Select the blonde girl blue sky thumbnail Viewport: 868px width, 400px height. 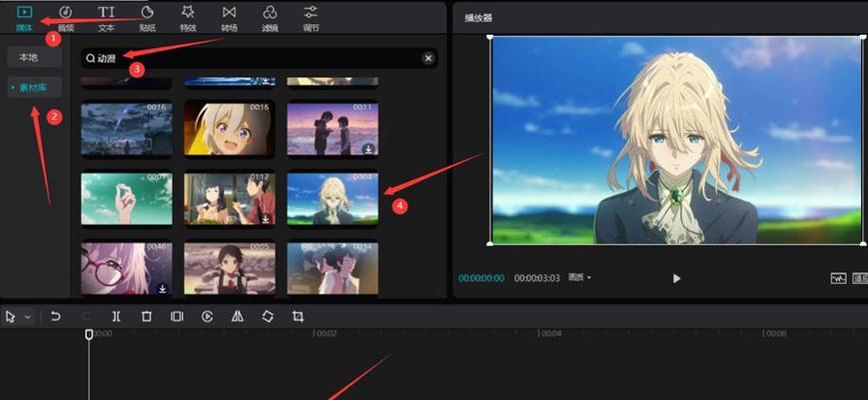pyautogui.click(x=333, y=199)
